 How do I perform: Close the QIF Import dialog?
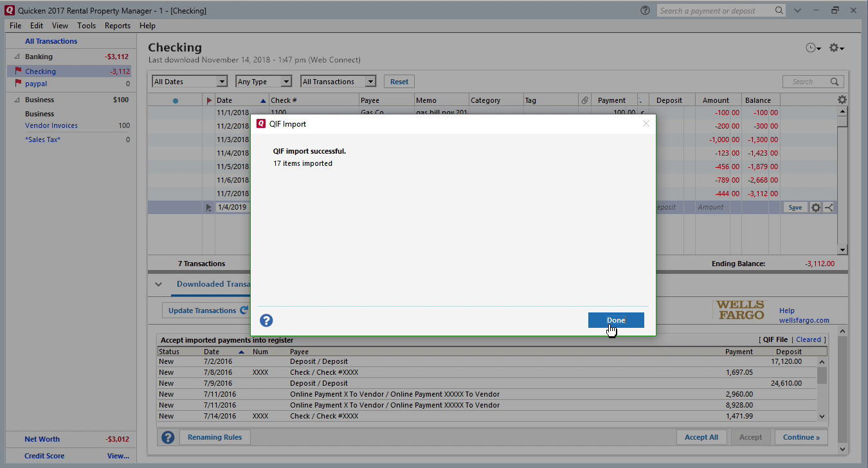pyautogui.click(x=646, y=123)
